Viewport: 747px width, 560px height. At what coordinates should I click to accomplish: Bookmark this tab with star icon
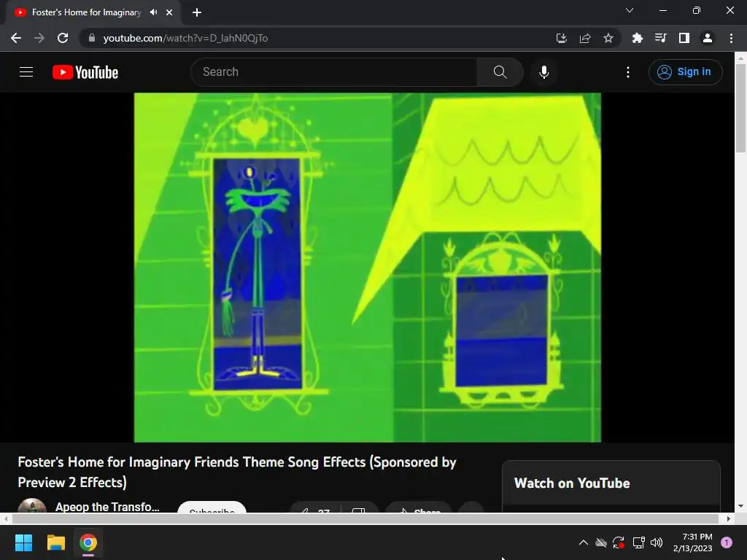pos(608,38)
